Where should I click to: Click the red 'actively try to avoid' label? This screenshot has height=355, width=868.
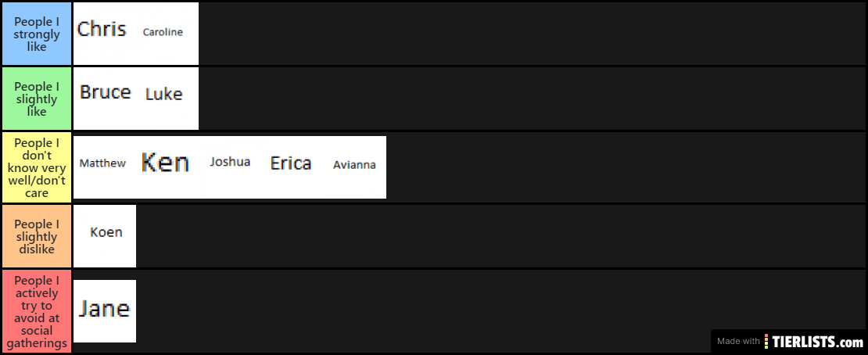pyautogui.click(x=37, y=311)
